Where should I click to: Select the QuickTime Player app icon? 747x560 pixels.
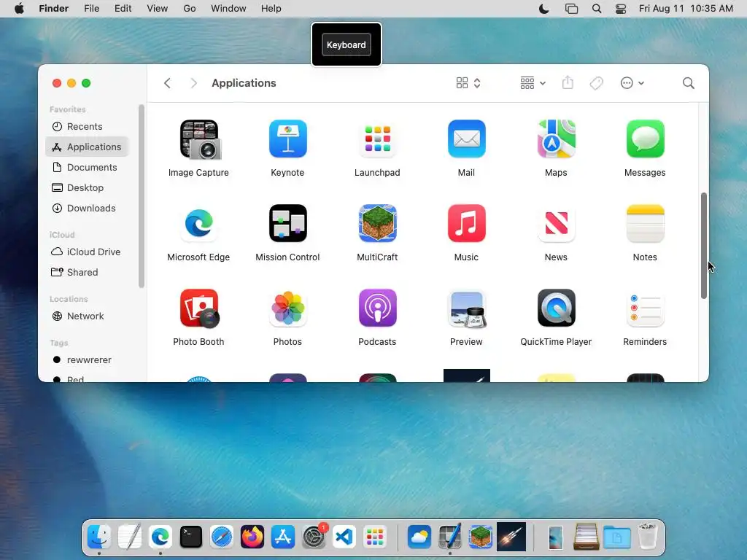pyautogui.click(x=556, y=308)
